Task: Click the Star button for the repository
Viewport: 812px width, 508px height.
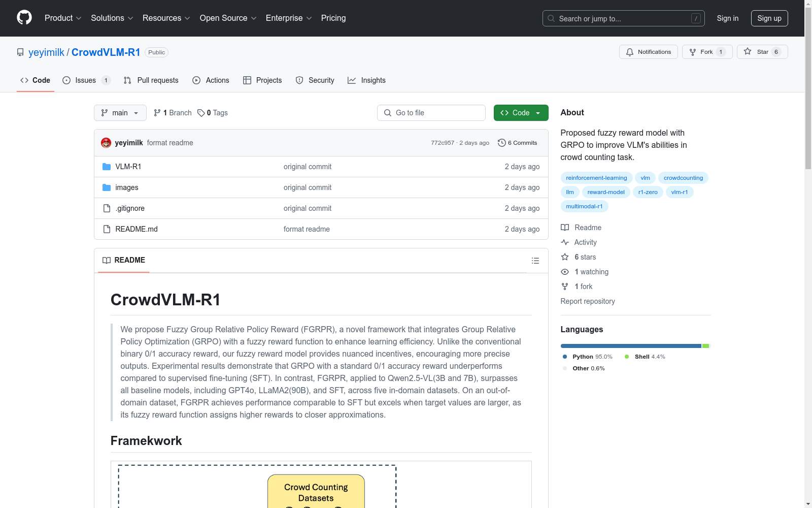Action: click(x=762, y=52)
